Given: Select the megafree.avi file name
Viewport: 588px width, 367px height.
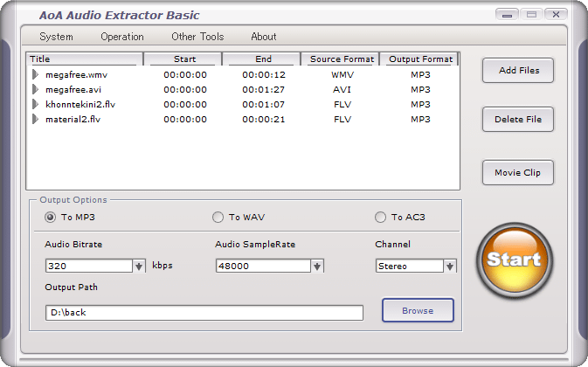Looking at the screenshot, I should (73, 90).
